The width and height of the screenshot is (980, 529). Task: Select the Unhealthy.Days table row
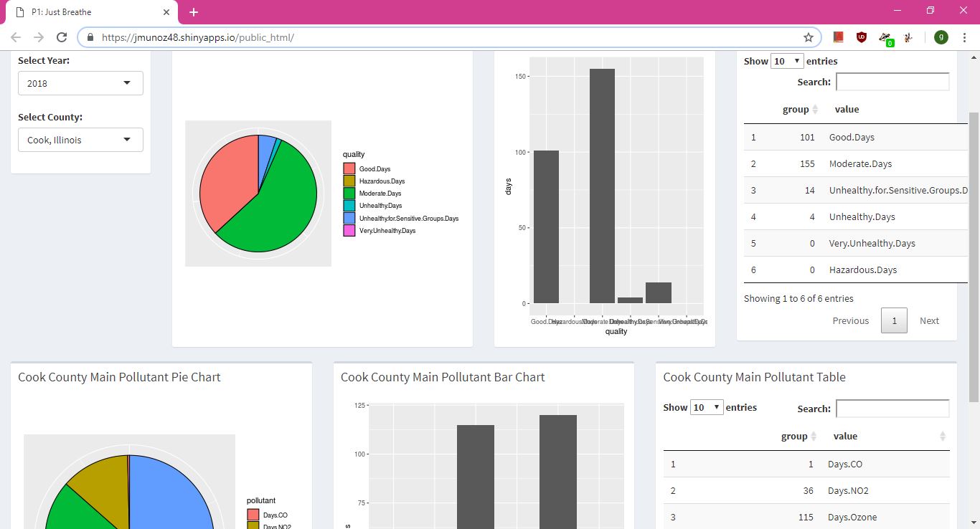pos(856,216)
